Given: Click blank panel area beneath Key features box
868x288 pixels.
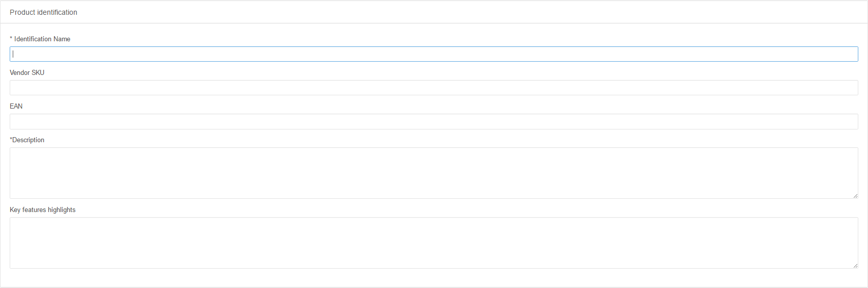Looking at the screenshot, I should 434,278.
